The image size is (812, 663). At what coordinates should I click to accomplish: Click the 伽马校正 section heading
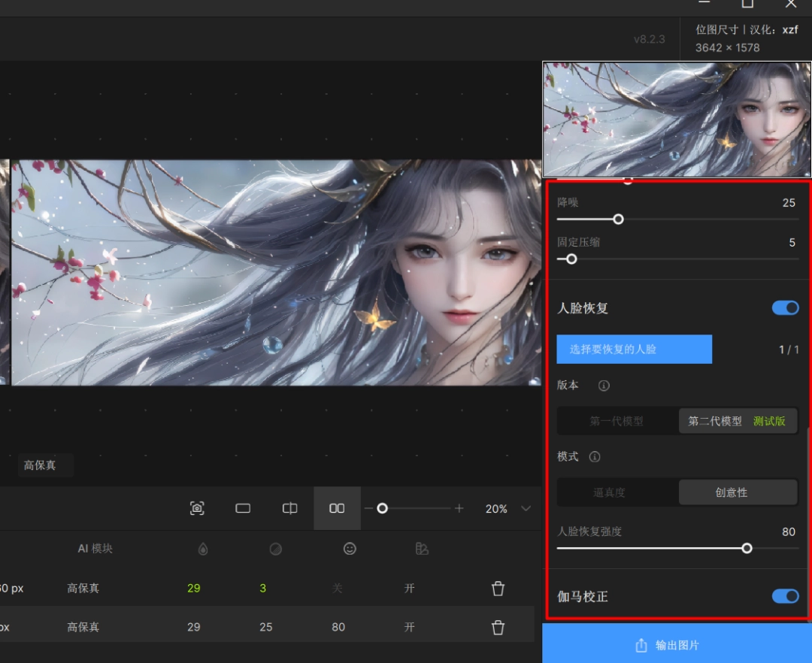[583, 596]
